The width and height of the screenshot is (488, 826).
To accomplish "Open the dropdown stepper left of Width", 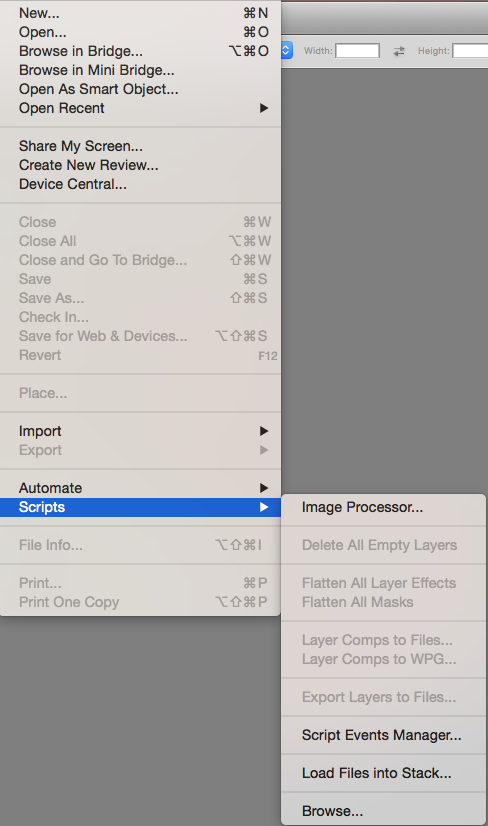I will [286, 51].
